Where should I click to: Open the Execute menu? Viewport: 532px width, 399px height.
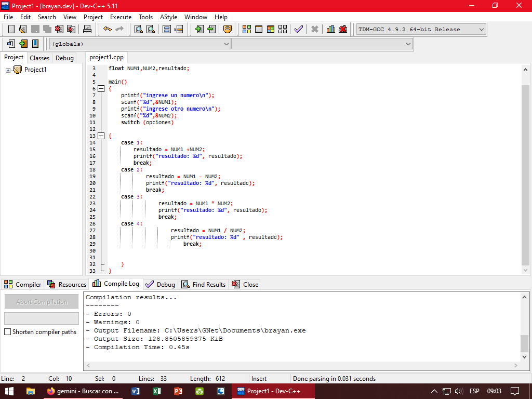pos(121,17)
